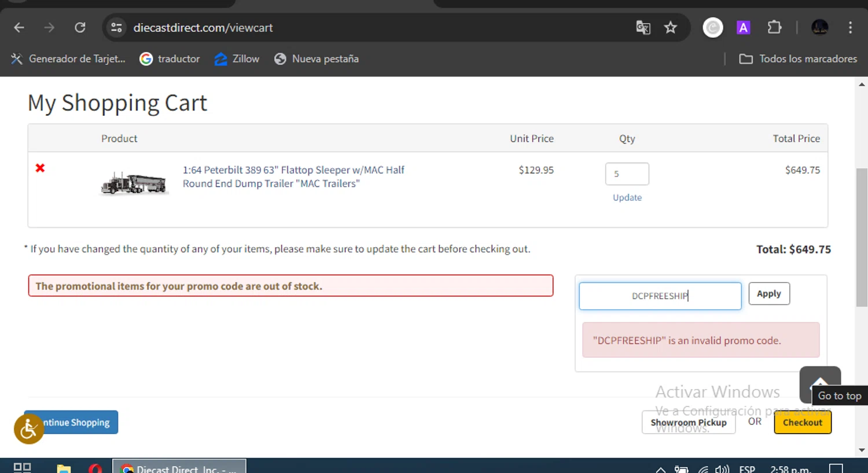Image resolution: width=868 pixels, height=473 pixels.
Task: Click the Qty column header
Action: (x=627, y=138)
